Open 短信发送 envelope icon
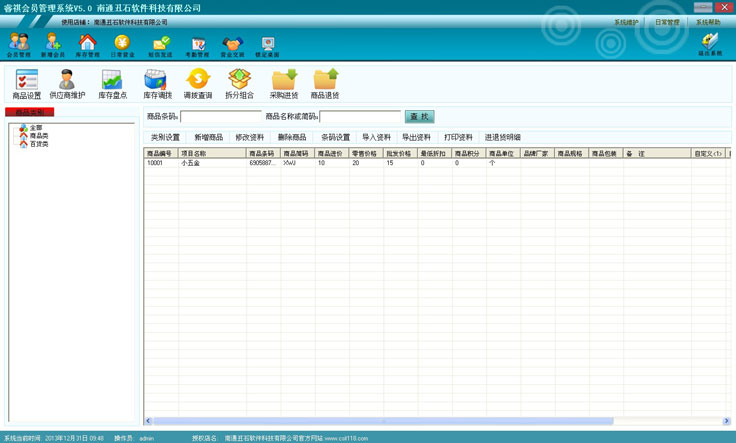This screenshot has width=736, height=443. click(160, 45)
